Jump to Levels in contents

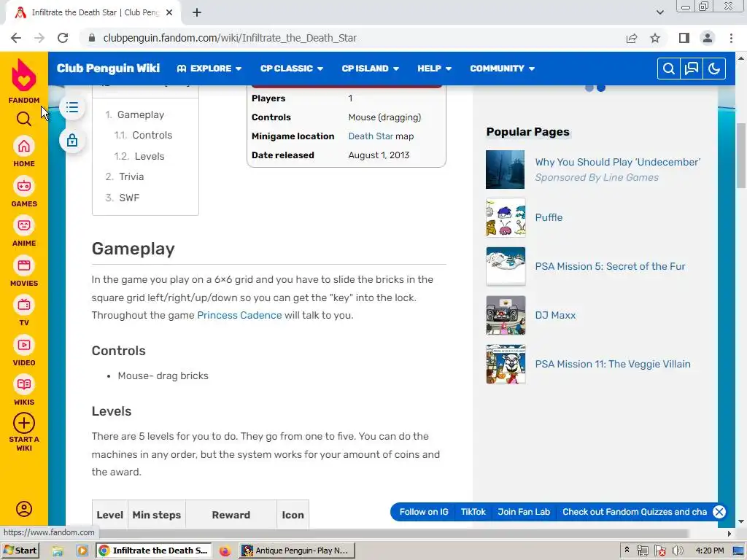pyautogui.click(x=149, y=156)
